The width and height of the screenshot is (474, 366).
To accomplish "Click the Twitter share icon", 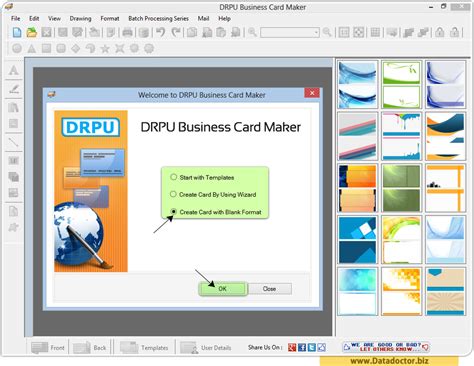I will pos(312,347).
